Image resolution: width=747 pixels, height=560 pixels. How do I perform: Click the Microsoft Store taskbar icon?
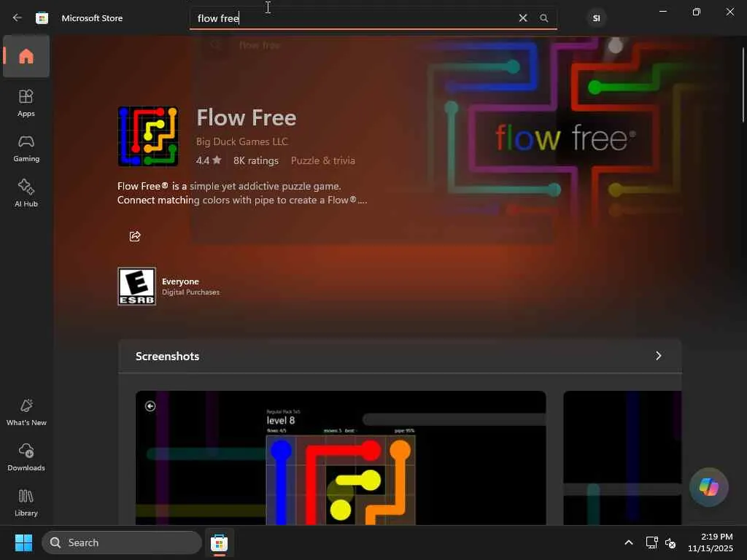click(219, 542)
